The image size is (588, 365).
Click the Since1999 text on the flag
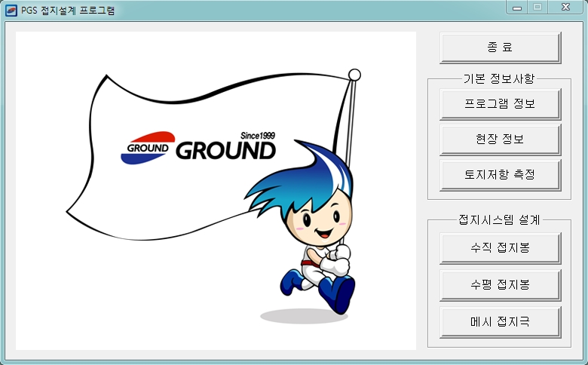pos(257,135)
